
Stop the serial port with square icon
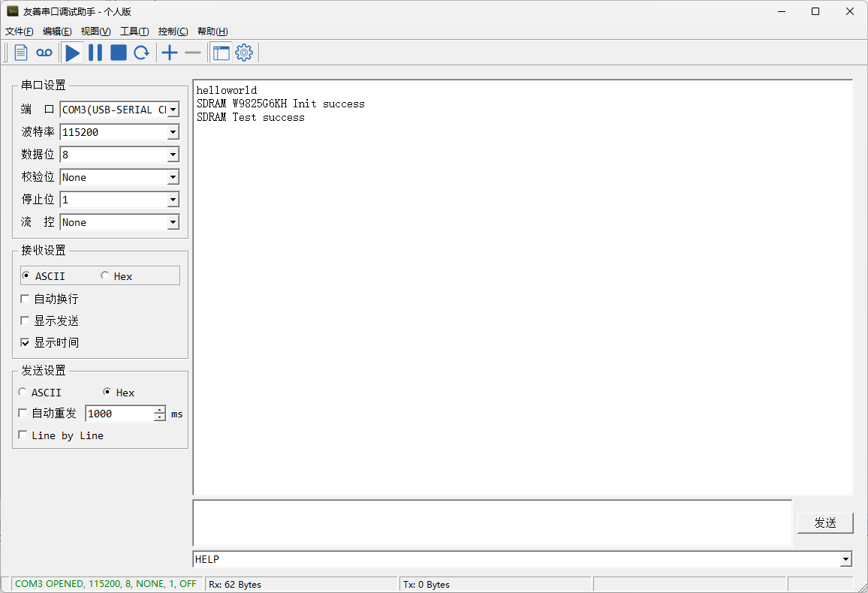click(x=119, y=53)
